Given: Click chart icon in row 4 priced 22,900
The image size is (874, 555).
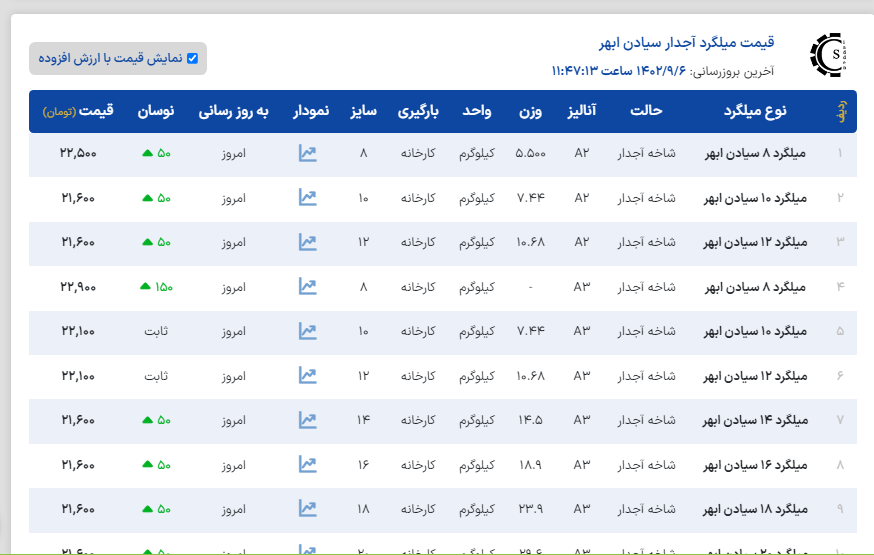Looking at the screenshot, I should [x=308, y=287].
